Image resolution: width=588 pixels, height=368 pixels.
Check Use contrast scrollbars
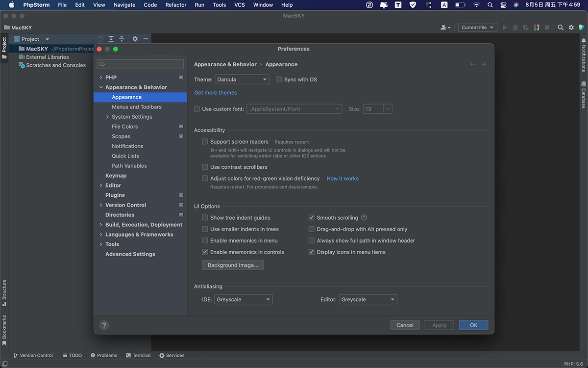tap(205, 167)
